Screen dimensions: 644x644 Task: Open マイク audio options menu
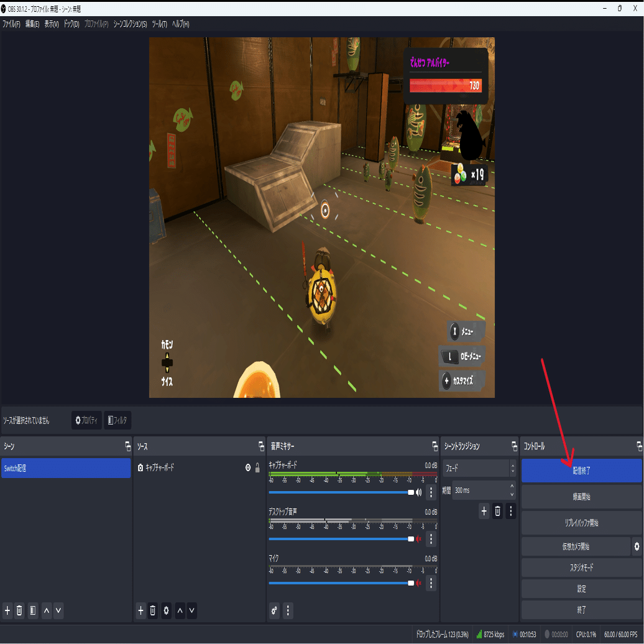431,583
